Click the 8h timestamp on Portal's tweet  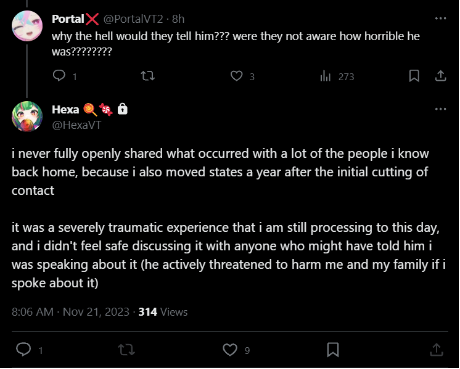point(178,19)
